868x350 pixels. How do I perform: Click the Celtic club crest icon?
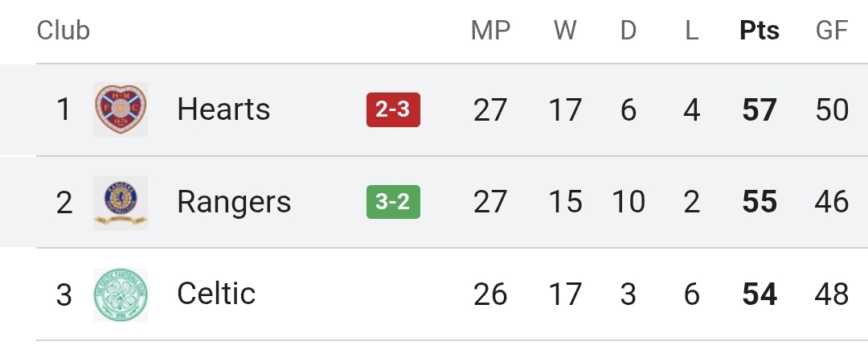(121, 294)
